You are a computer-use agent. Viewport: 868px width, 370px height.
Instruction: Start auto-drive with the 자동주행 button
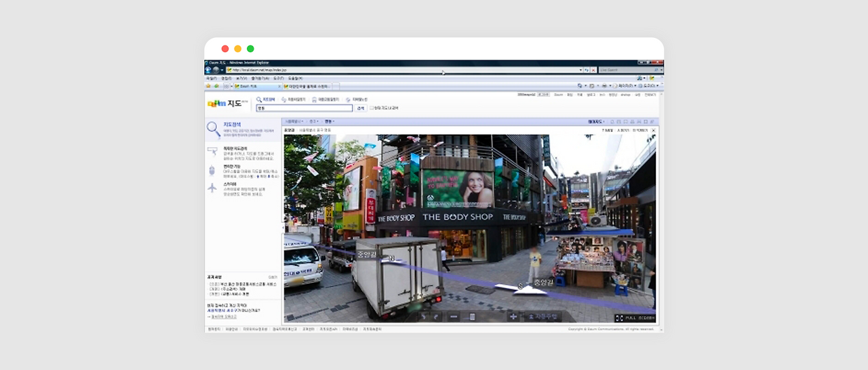tap(542, 316)
